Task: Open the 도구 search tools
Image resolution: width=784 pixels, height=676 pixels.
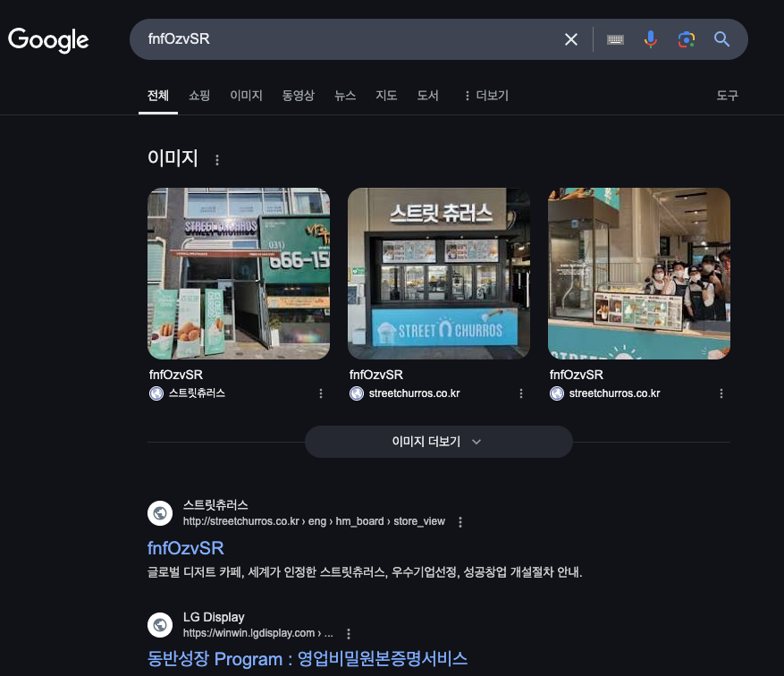Action: click(x=728, y=96)
